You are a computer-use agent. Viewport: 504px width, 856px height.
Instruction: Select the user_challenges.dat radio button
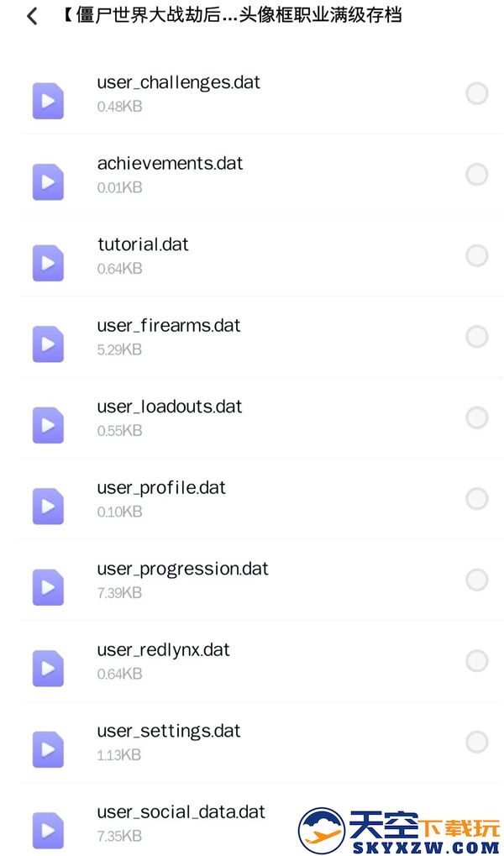tap(476, 93)
